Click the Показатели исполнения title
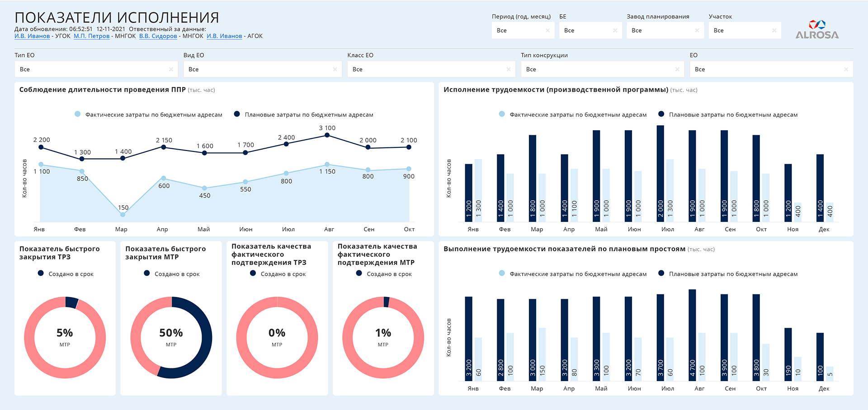The width and height of the screenshot is (868, 410). click(117, 18)
